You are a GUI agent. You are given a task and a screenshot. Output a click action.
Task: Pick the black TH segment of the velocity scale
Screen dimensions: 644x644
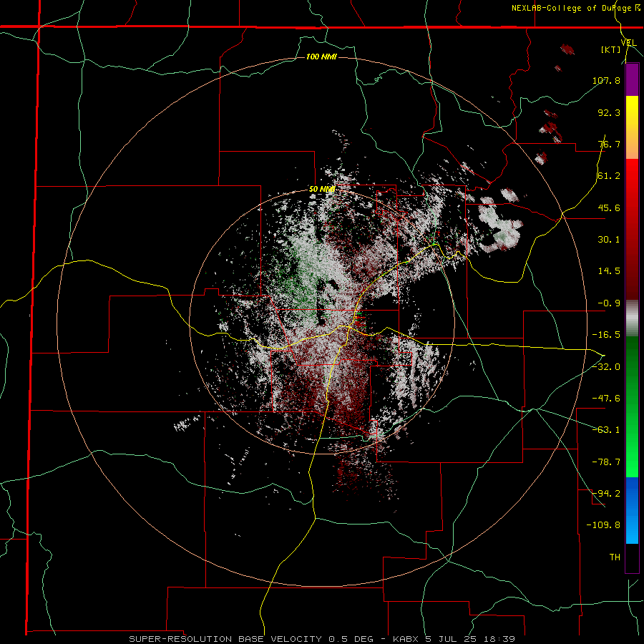(x=632, y=557)
